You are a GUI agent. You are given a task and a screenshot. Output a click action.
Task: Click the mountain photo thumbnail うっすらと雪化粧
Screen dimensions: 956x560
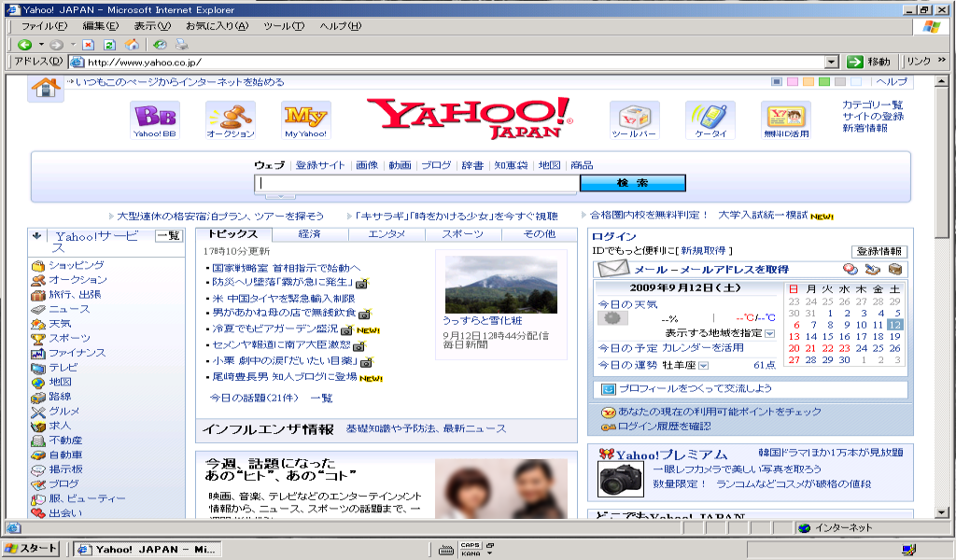click(x=501, y=285)
